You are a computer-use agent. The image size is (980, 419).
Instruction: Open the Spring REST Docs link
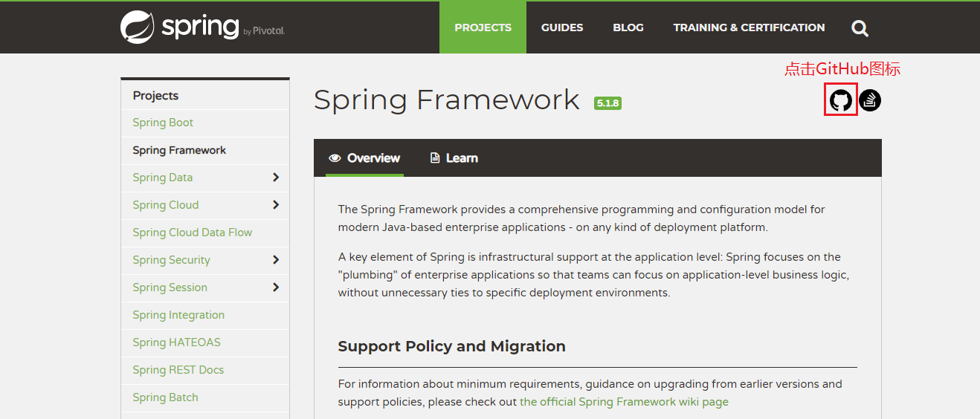[178, 370]
